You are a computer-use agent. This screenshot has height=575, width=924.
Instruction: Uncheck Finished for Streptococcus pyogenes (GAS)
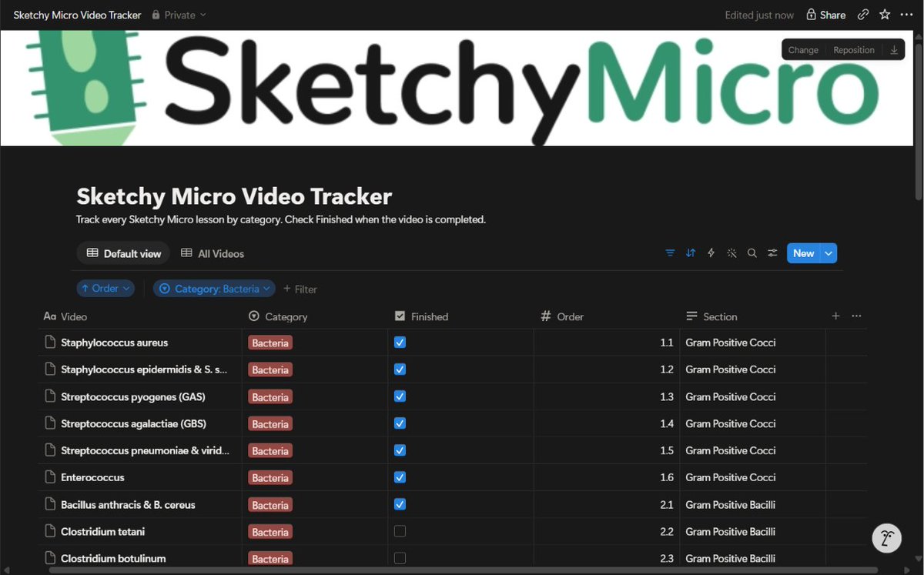click(x=400, y=396)
